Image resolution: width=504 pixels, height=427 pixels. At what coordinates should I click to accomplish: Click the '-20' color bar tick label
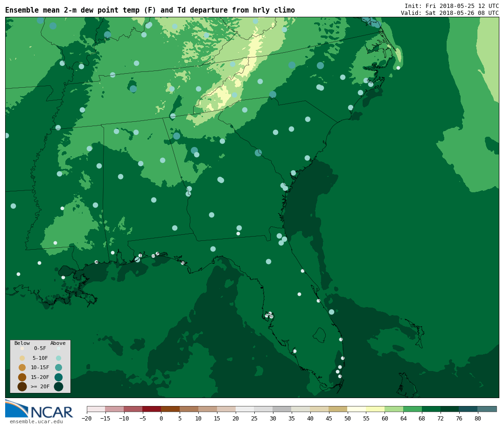click(87, 418)
